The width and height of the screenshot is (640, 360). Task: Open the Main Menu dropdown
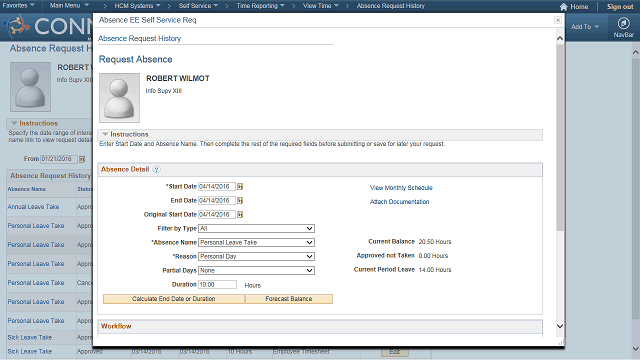pyautogui.click(x=69, y=6)
